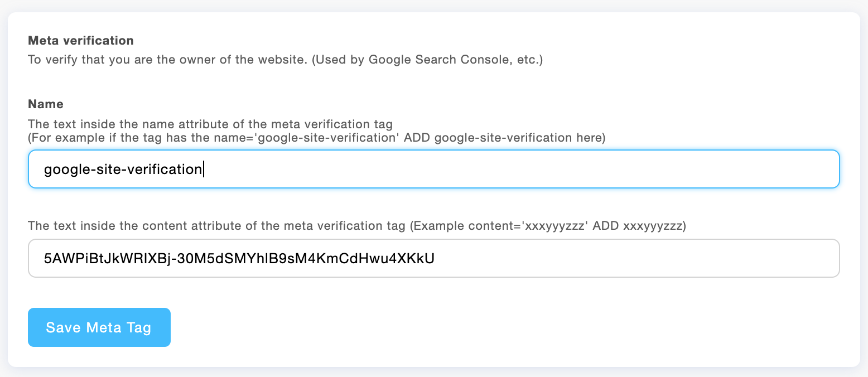Click the Name section label

45,104
